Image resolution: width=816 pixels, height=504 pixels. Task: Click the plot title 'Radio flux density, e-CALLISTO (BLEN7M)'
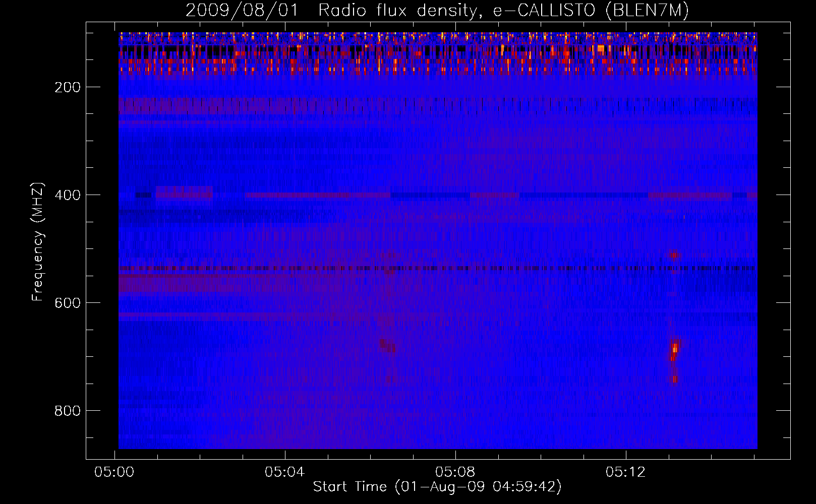[x=503, y=10]
